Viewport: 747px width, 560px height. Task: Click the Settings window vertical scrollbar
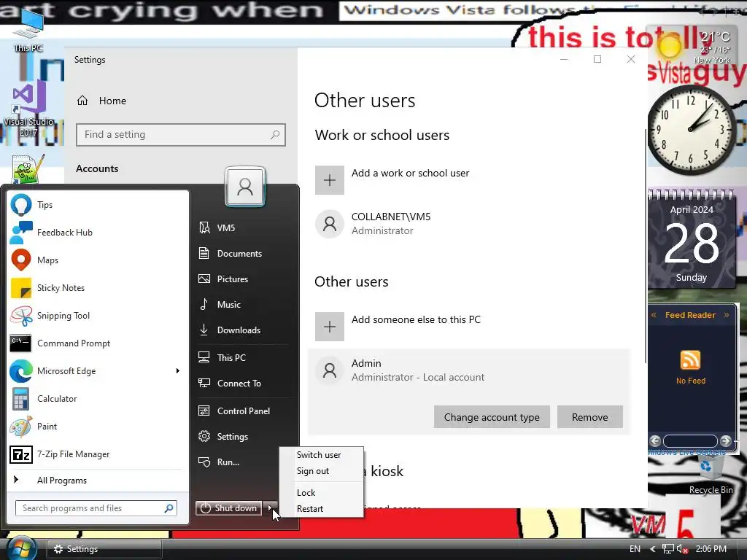[646, 245]
